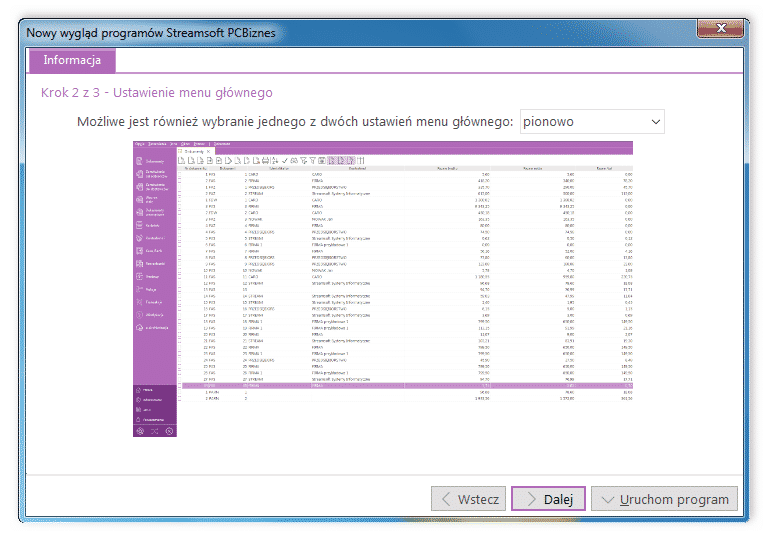Open the main menu layout dropdown showing pionowo
This screenshot has width=769, height=542.
592,122
